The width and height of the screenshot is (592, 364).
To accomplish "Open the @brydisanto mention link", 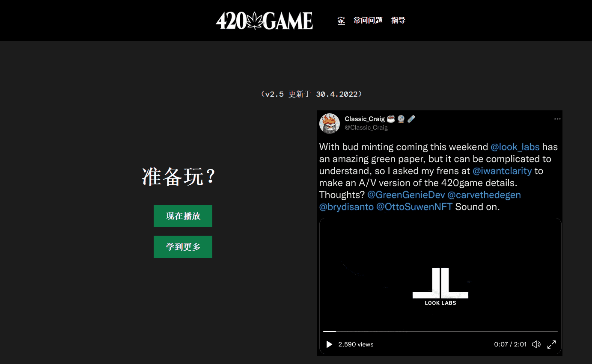I will pos(346,207).
